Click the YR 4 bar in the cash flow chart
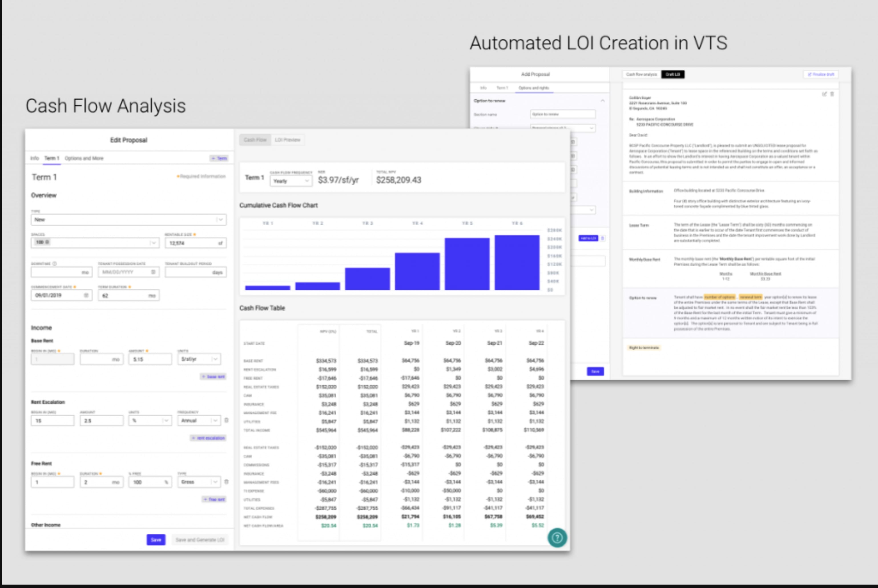 pos(417,271)
